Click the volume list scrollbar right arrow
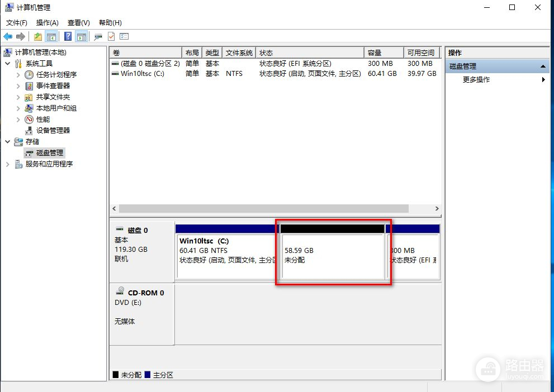The height and width of the screenshot is (392, 554). coord(437,208)
